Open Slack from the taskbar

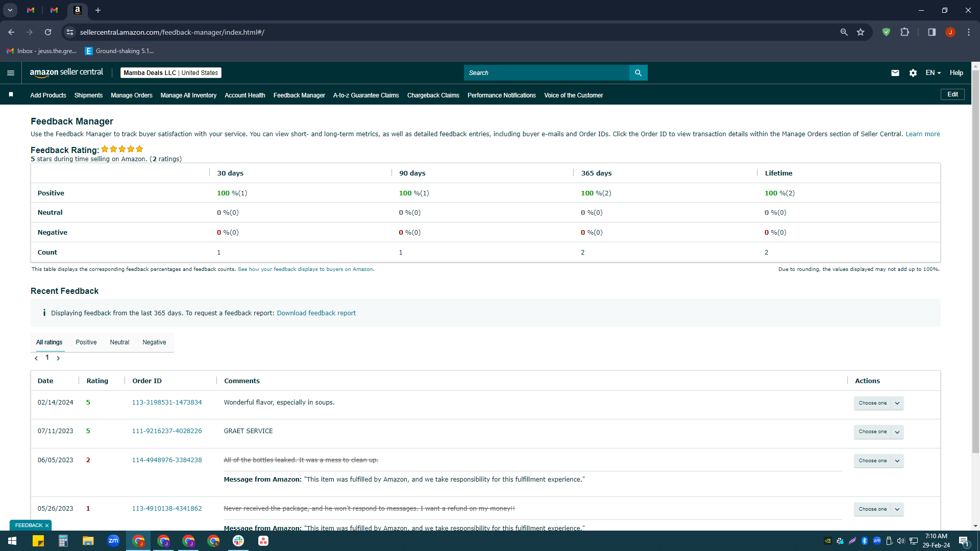point(238,541)
